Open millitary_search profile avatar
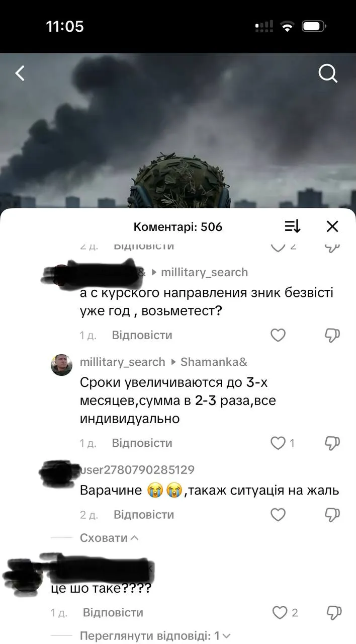The image size is (356, 644). pos(61,365)
